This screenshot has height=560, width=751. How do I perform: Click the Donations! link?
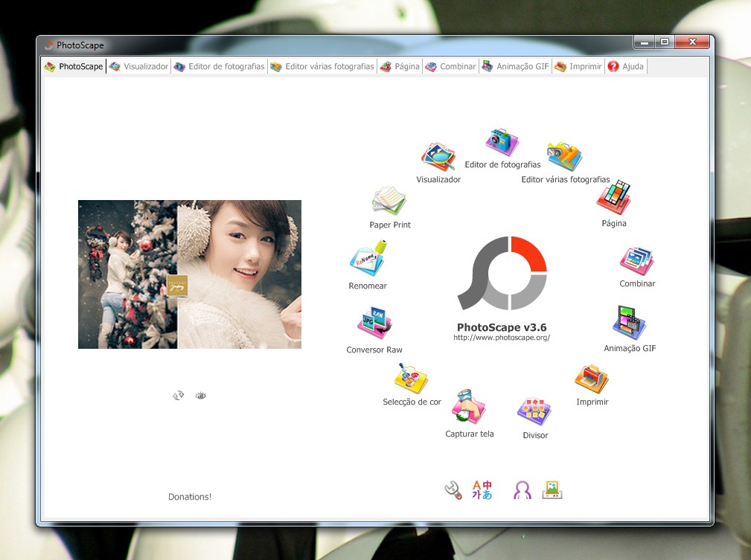pos(190,497)
